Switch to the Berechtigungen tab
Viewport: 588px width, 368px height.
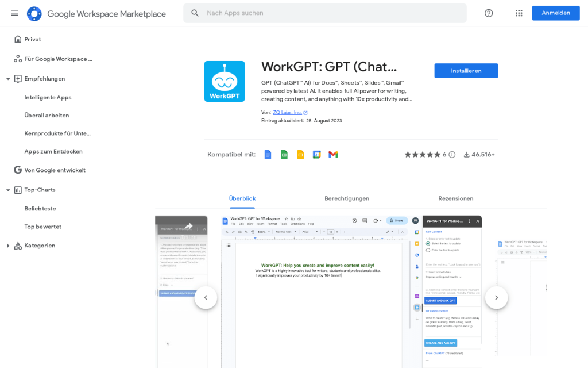[x=346, y=198]
